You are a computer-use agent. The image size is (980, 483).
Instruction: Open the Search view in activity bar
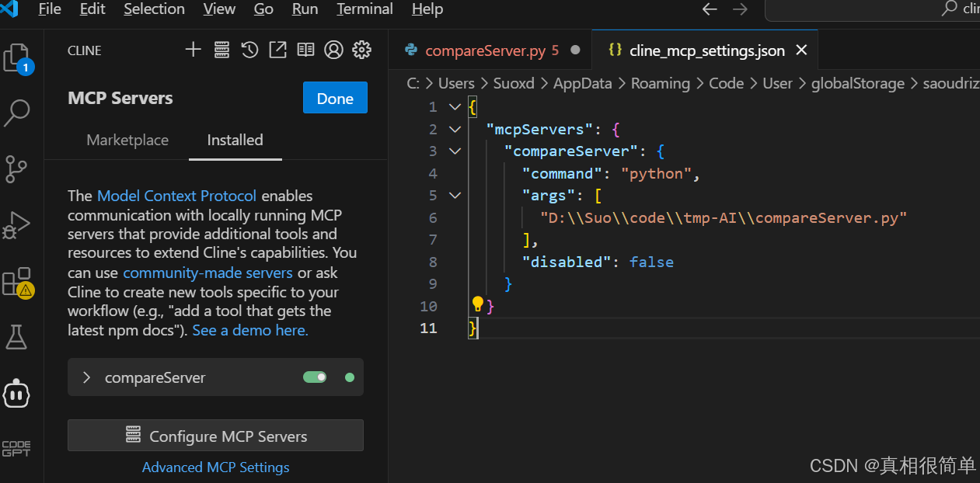point(16,113)
